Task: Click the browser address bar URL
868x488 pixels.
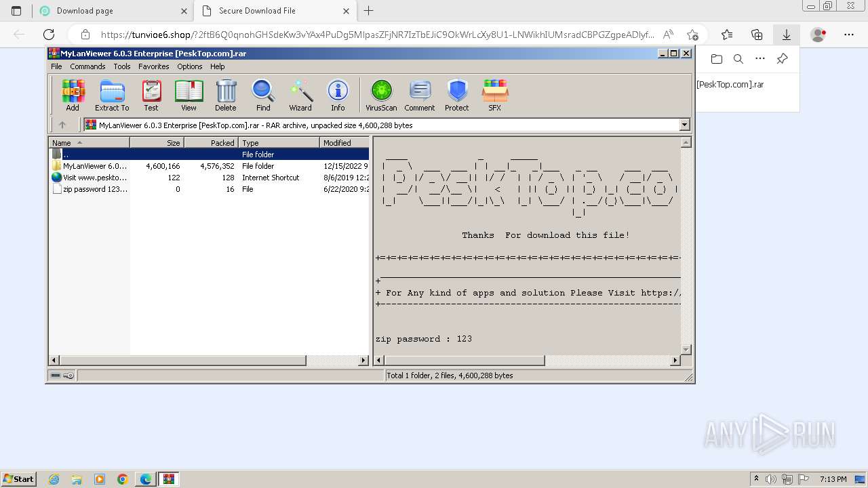Action: 377,35
